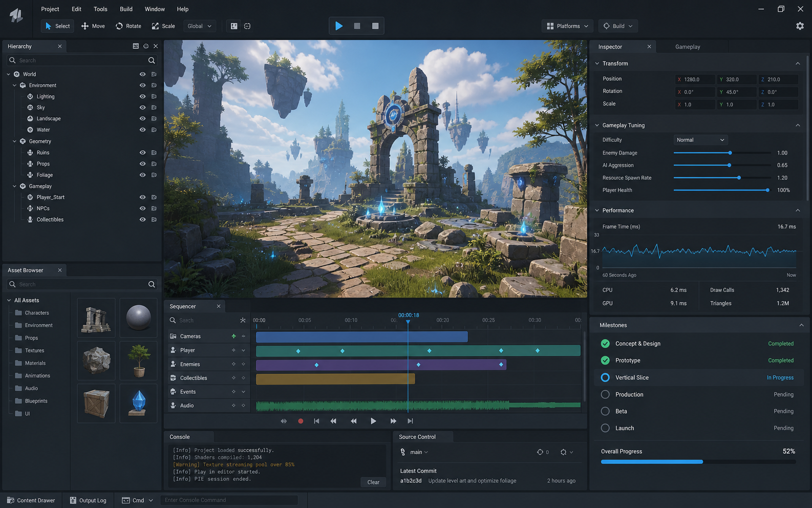Open the Help menu
The width and height of the screenshot is (812, 508).
pos(183,9)
